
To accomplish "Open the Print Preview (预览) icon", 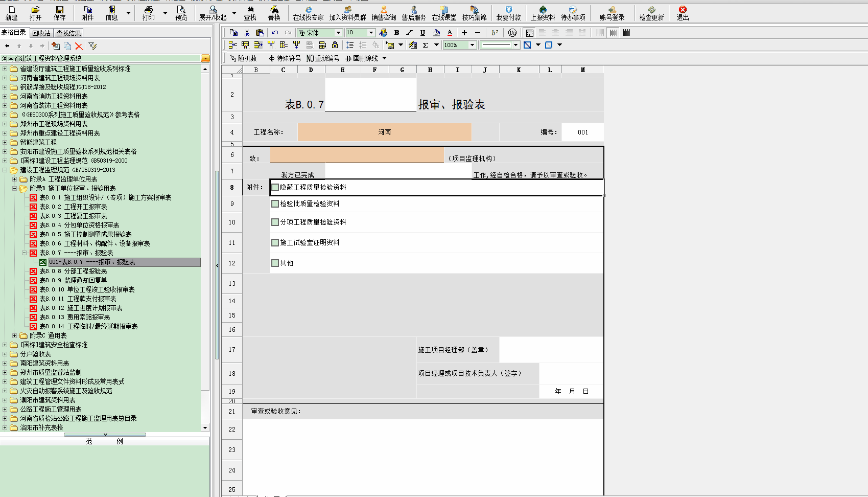I will [x=181, y=13].
